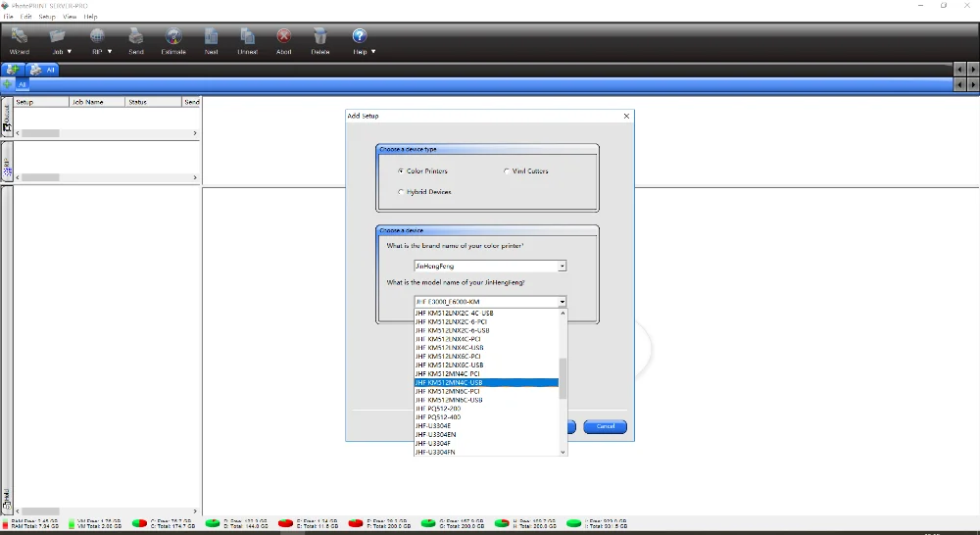
Task: Switch to the All printers tab
Action: (x=43, y=70)
